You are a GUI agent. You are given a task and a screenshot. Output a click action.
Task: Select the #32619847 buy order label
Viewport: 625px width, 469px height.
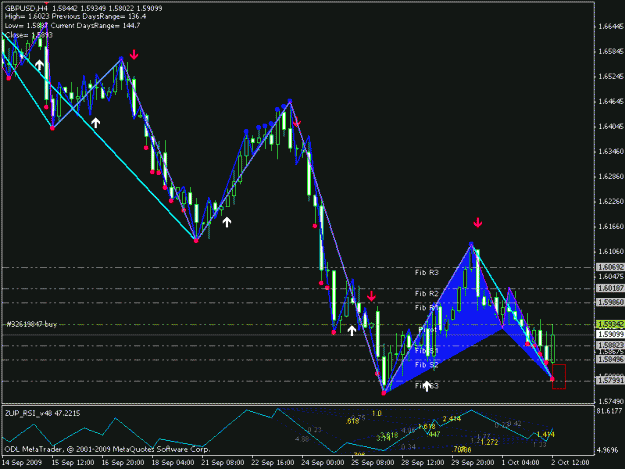tap(32, 324)
